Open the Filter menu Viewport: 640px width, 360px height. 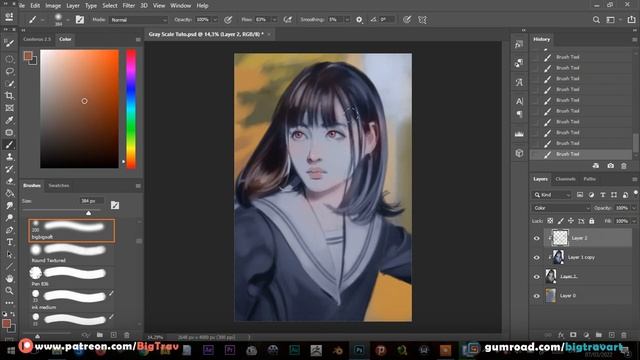[x=129, y=6]
